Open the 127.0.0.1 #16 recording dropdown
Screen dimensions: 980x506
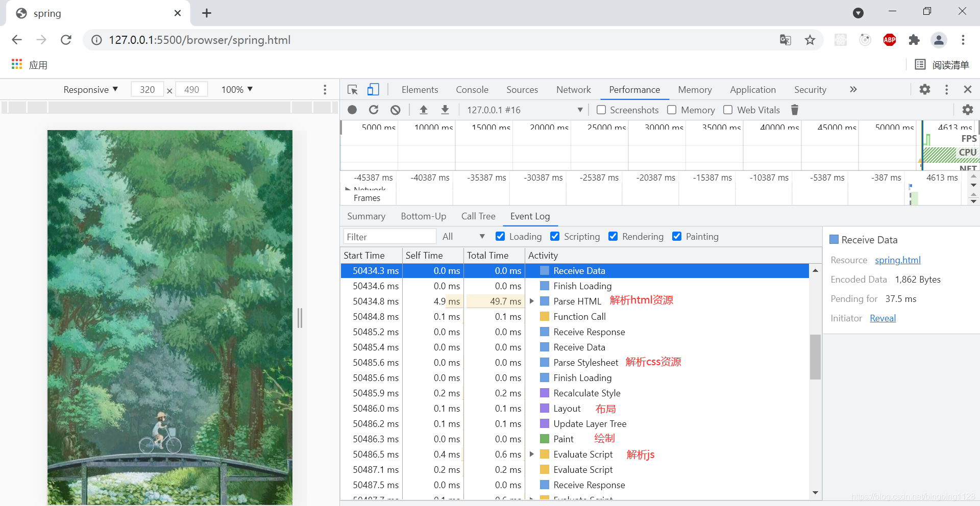[524, 110]
